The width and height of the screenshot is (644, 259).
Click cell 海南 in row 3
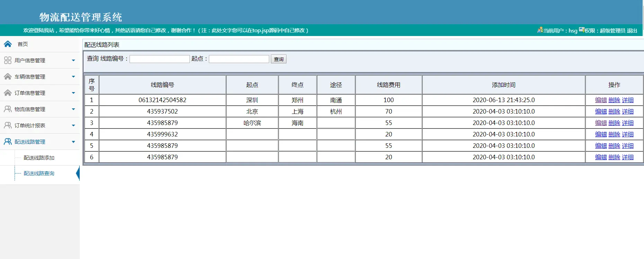298,123
